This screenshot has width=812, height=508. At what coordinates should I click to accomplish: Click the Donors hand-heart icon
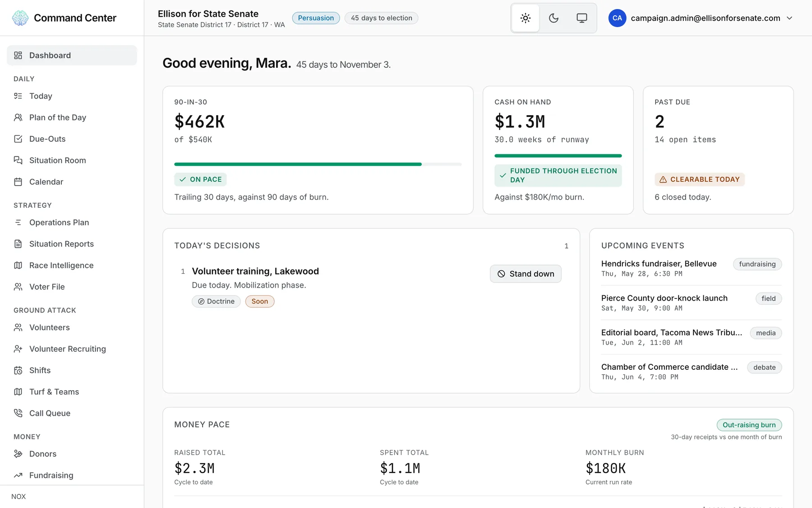pyautogui.click(x=18, y=454)
